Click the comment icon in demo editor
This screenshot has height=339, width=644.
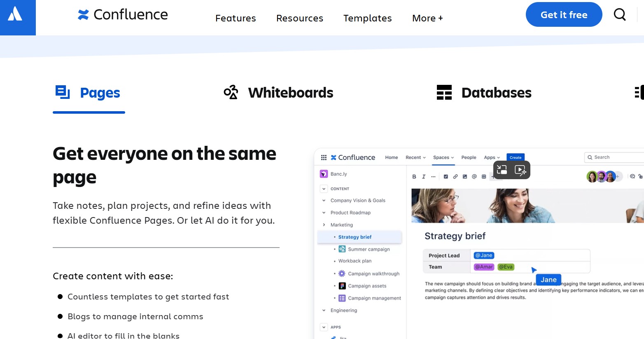click(632, 176)
